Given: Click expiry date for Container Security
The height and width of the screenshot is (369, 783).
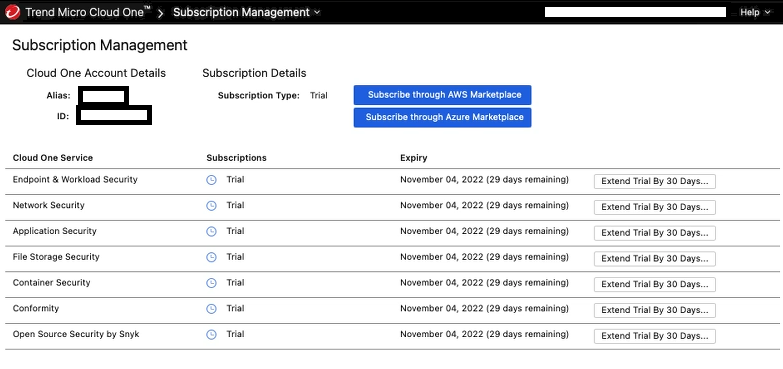Looking at the screenshot, I should pyautogui.click(x=484, y=283).
